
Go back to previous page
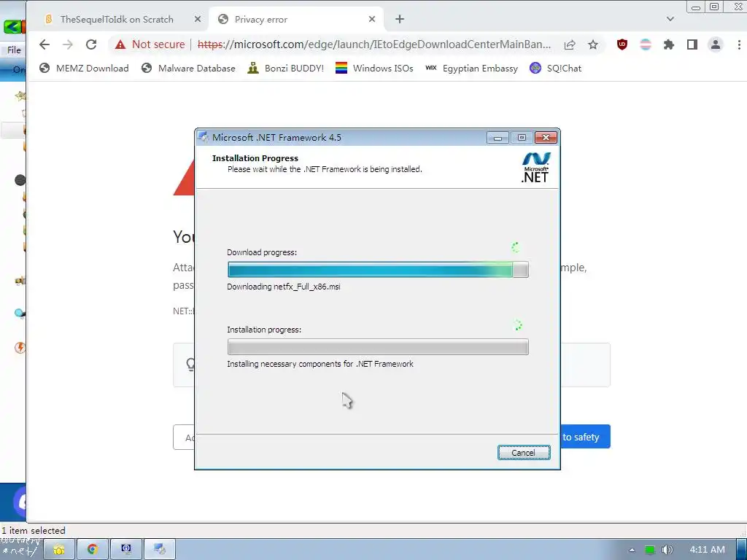coord(44,44)
